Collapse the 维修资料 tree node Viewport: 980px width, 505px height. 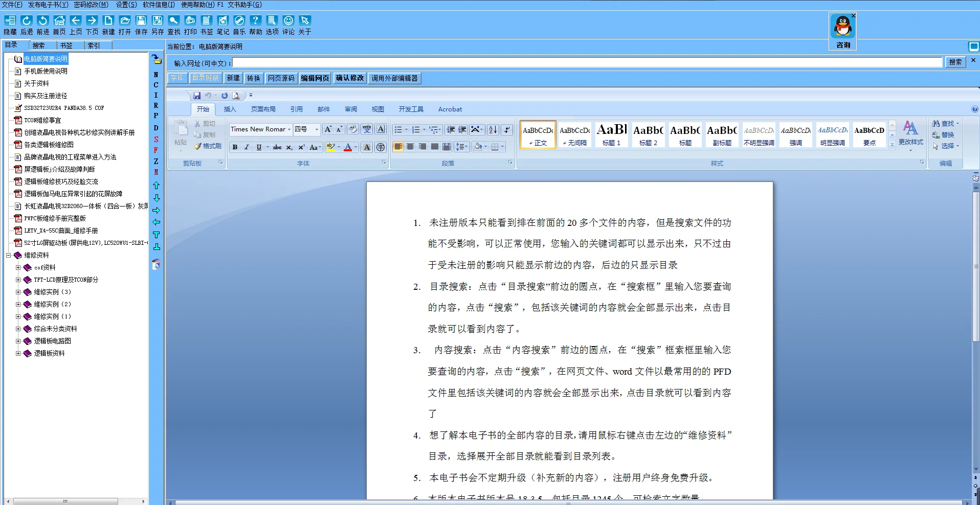(8, 255)
